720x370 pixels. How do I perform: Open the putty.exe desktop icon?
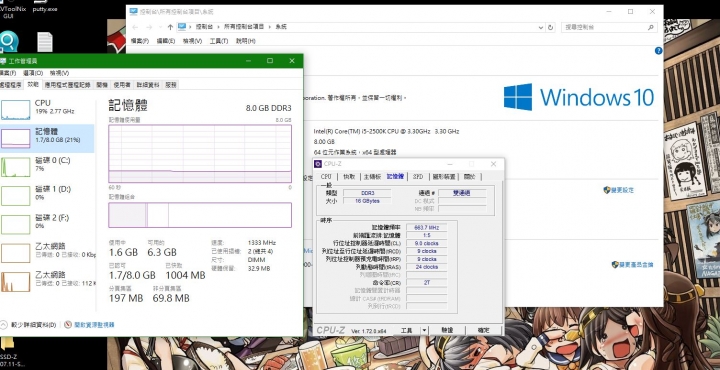(x=45, y=6)
